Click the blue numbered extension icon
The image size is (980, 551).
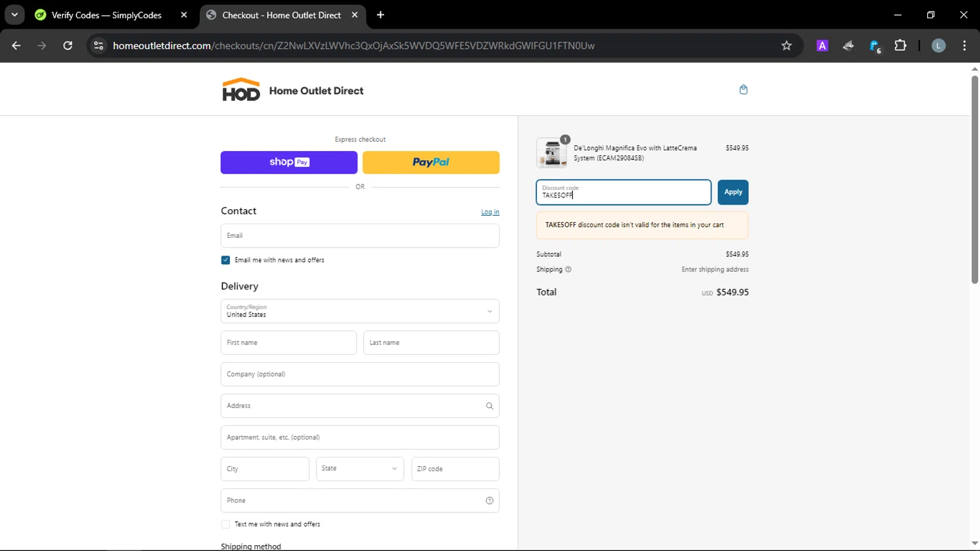pos(875,46)
